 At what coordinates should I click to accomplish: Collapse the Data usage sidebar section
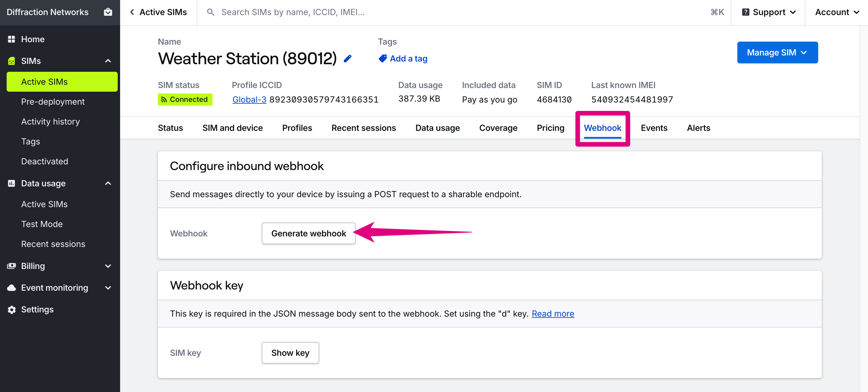pos(108,183)
